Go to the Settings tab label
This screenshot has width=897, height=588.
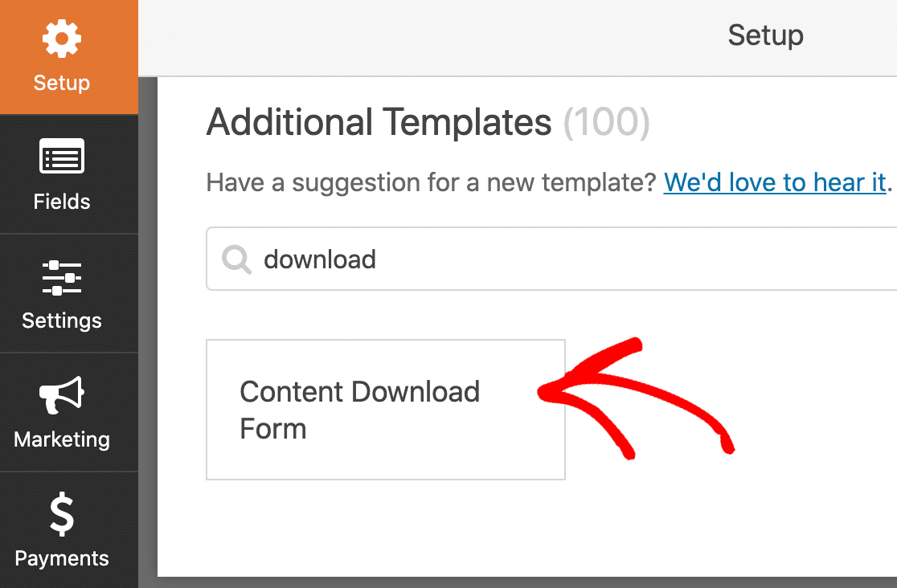point(62,321)
